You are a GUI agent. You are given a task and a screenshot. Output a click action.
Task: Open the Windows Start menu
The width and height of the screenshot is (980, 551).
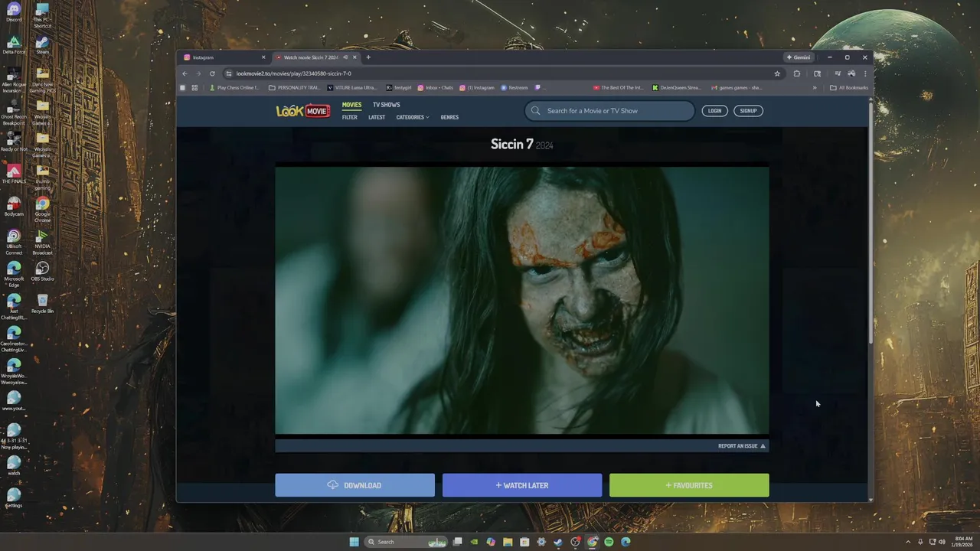coord(354,542)
